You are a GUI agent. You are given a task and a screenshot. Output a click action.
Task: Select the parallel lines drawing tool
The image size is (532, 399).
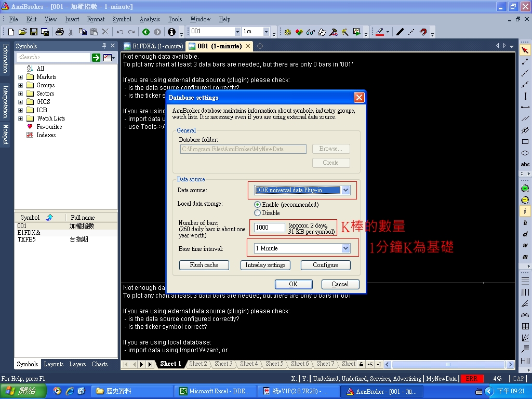tap(525, 119)
